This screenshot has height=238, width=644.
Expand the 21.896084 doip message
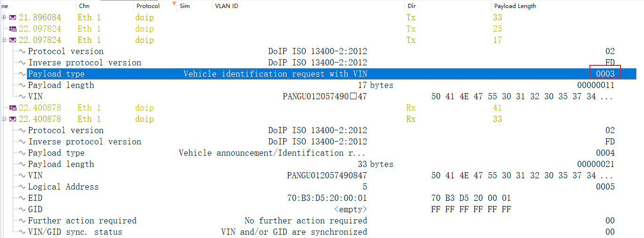click(x=4, y=17)
